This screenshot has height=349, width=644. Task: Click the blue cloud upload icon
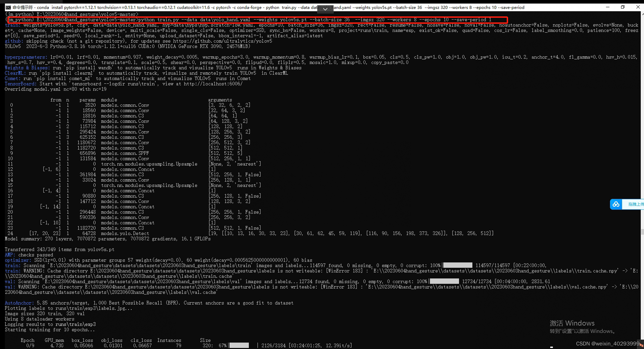click(616, 204)
